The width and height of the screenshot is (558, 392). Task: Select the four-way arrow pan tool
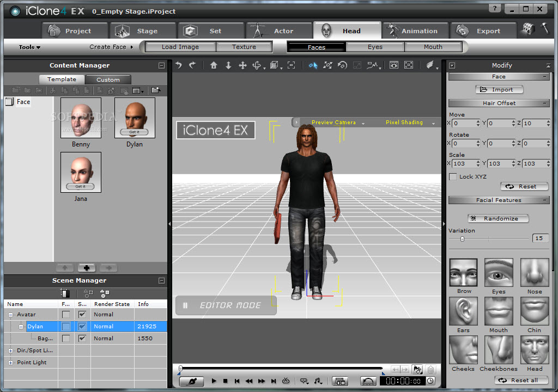tap(242, 65)
